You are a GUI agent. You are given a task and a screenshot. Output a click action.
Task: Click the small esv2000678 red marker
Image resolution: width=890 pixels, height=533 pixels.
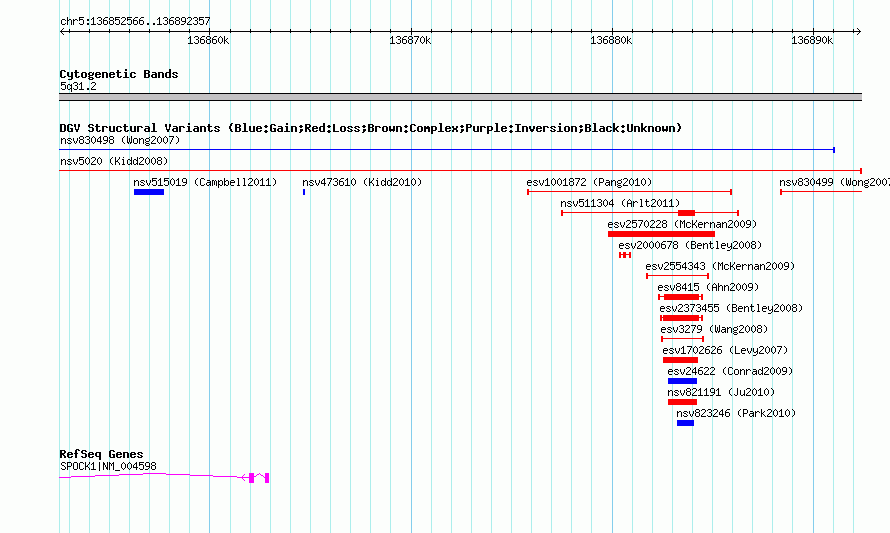(625, 255)
